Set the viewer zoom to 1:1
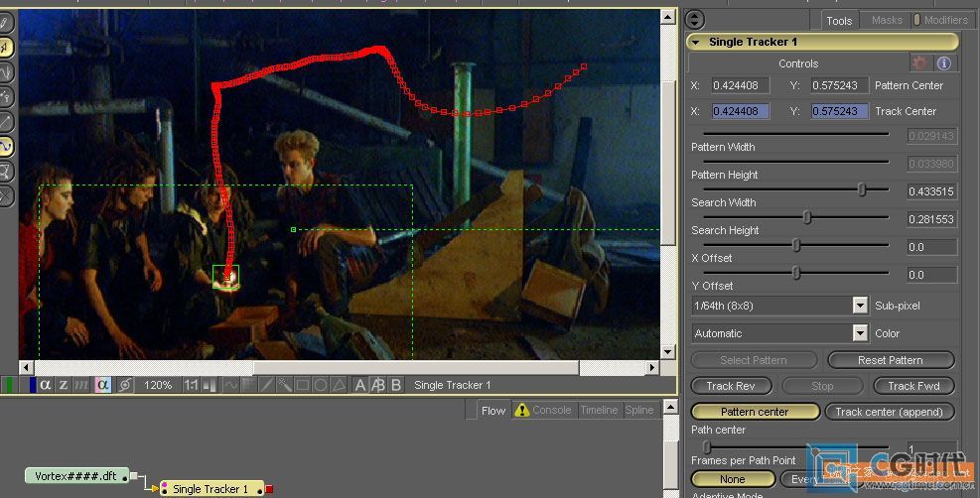 click(190, 385)
